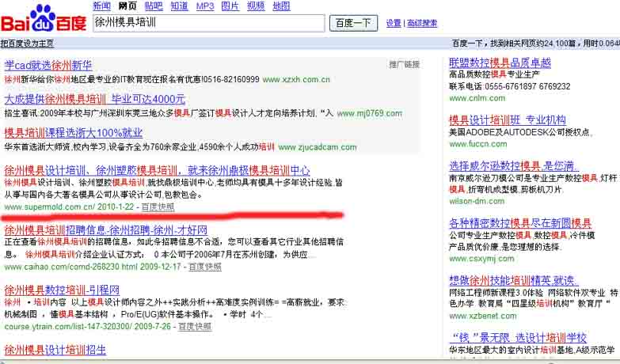Click the 百度一下 search button
The height and width of the screenshot is (364, 620).
353,23
